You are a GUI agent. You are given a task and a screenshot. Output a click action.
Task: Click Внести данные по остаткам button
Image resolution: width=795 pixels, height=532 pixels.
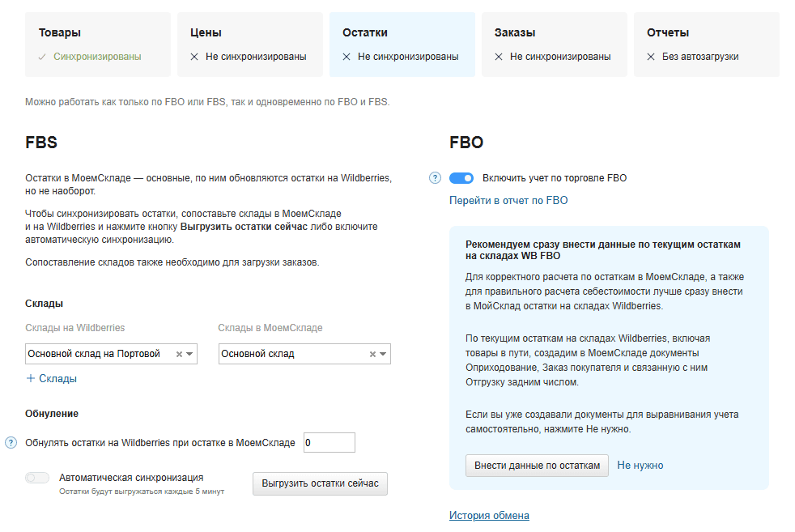537,466
